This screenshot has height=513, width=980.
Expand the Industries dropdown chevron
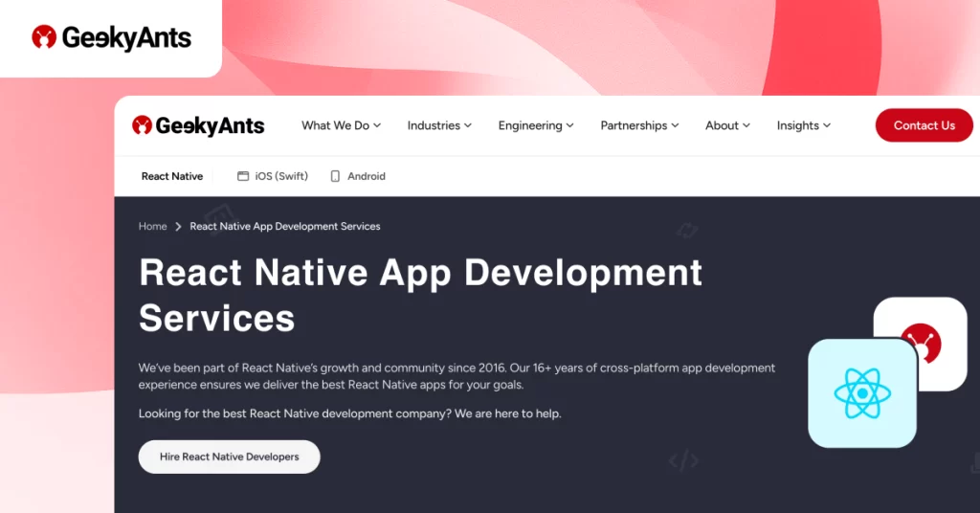coord(467,125)
